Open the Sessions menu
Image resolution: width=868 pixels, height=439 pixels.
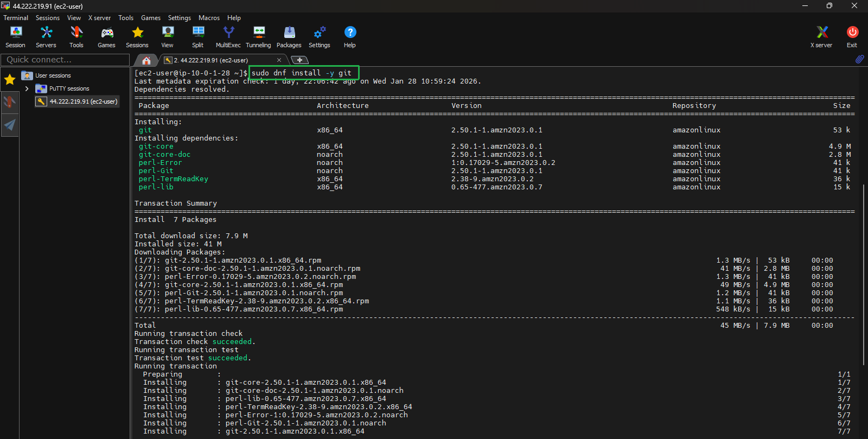(48, 18)
